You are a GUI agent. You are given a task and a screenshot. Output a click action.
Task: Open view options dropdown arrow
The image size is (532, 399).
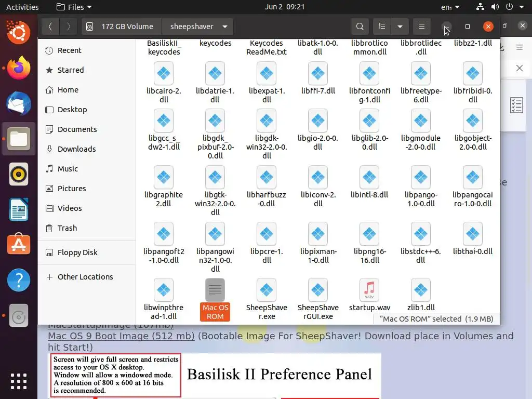[400, 26]
